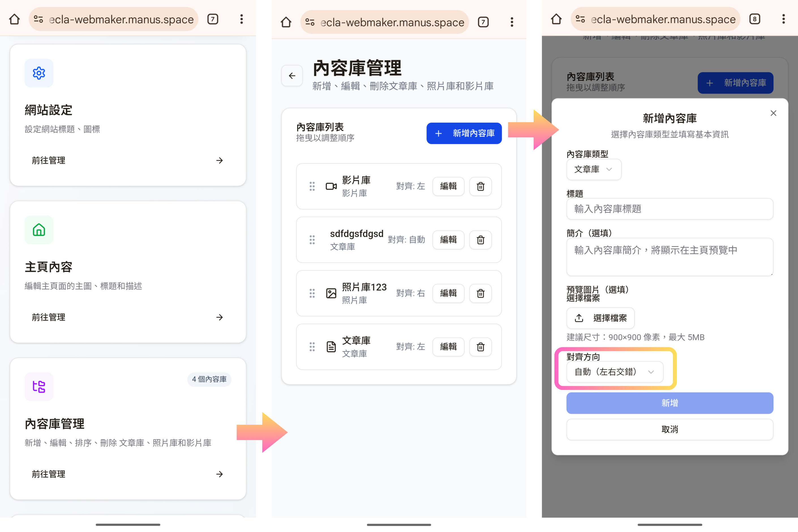Click the trash icon for sdfdgsfdgsd
Viewport: 798px width, 532px height.
click(480, 240)
